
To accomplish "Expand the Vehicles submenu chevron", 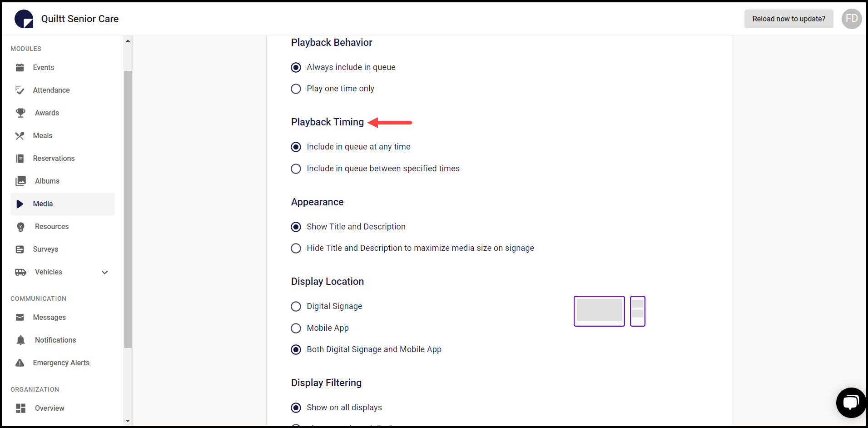I will tap(105, 273).
